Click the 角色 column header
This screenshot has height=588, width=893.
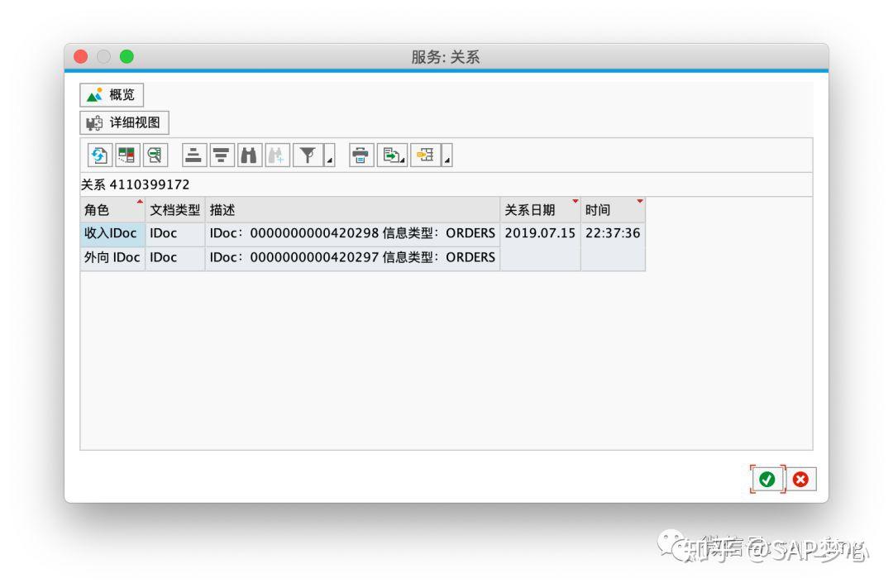(x=112, y=210)
